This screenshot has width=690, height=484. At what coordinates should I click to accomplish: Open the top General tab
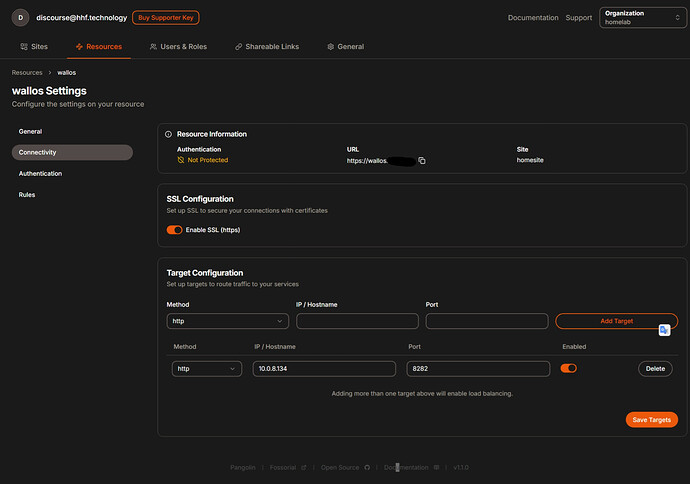click(x=345, y=47)
